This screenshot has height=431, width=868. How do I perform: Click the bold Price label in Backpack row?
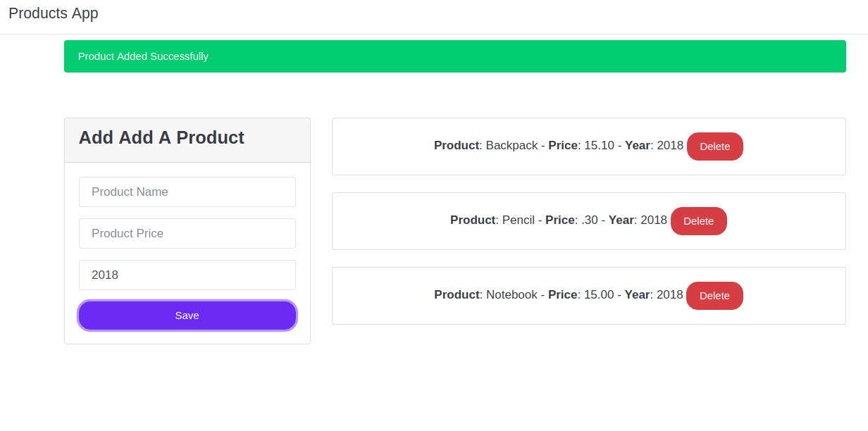coord(563,146)
